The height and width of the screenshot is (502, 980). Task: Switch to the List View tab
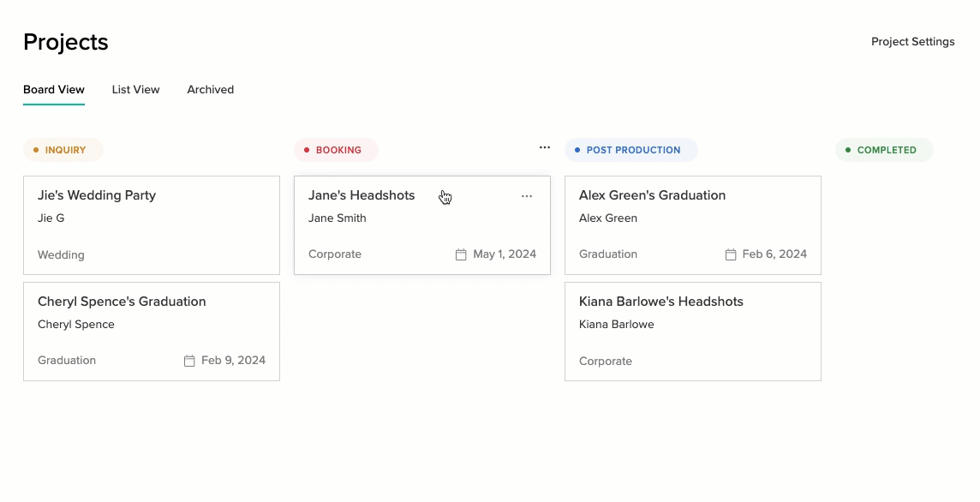135,89
